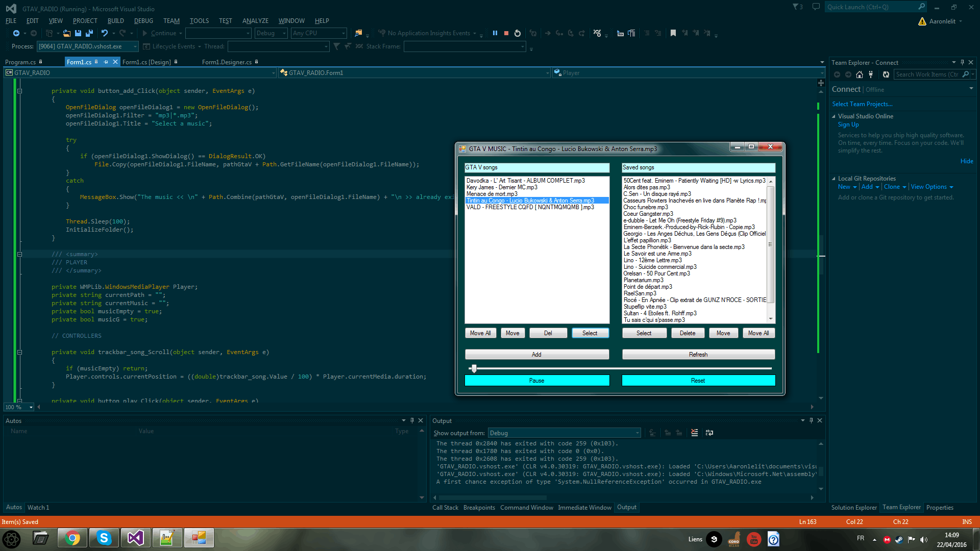Refresh Team Explorer with the refresh icon
This screenshot has height=551, width=980.
886,74
